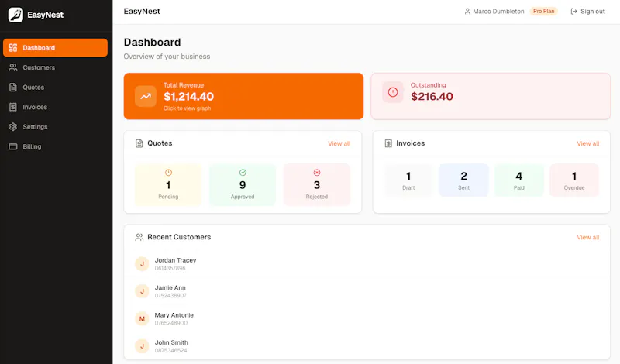The height and width of the screenshot is (364, 620).
Task: Click the checkmark icon above Approved count
Action: [243, 173]
